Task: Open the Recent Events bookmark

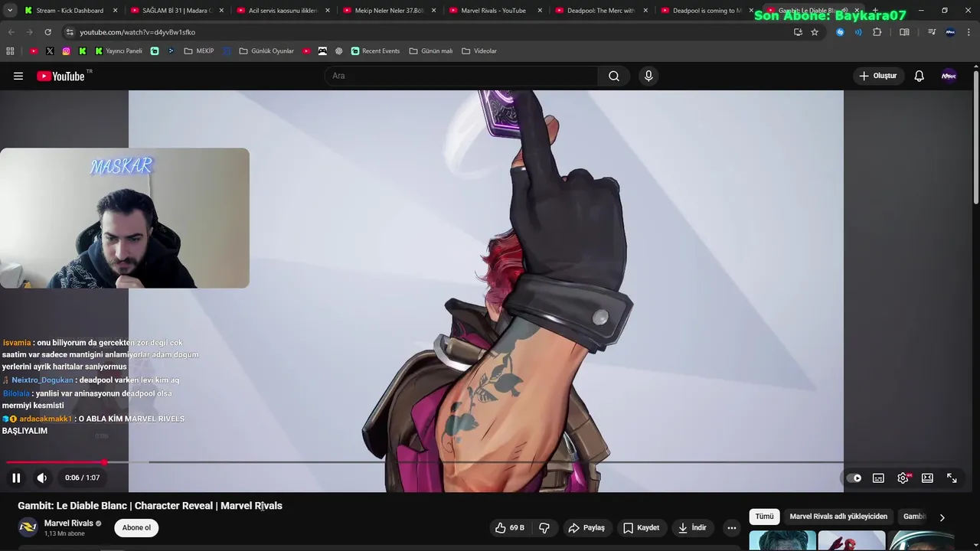Action: point(375,51)
